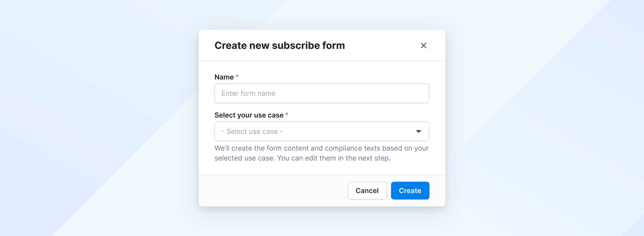Screen dimensions: 644x236
Task: Click the compliance texts helper description
Action: pos(322,153)
